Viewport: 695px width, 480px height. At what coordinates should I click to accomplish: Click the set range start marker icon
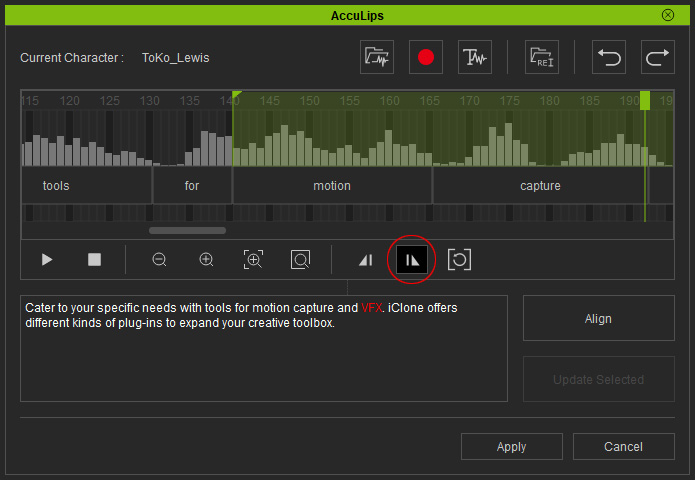tap(365, 260)
